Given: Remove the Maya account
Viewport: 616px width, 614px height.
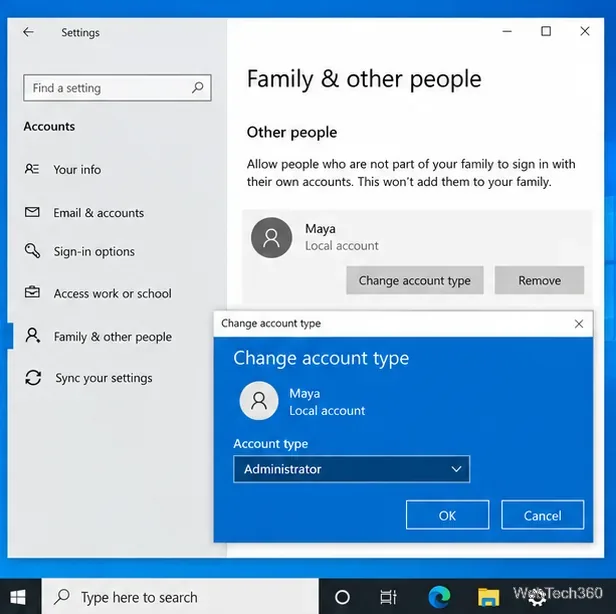Looking at the screenshot, I should tap(539, 280).
